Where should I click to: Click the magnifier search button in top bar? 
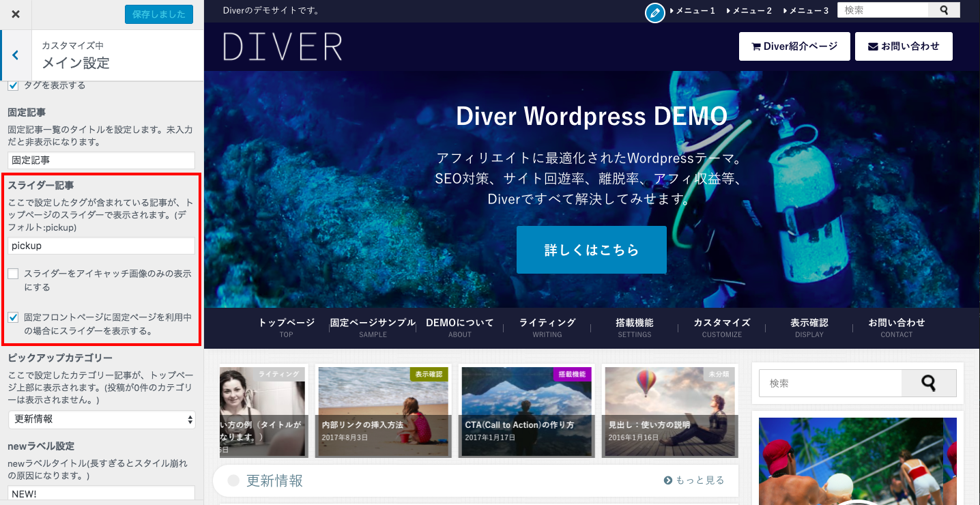click(x=945, y=10)
